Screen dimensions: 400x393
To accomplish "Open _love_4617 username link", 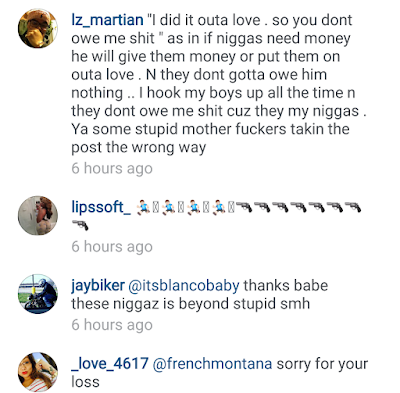I will [x=110, y=364].
